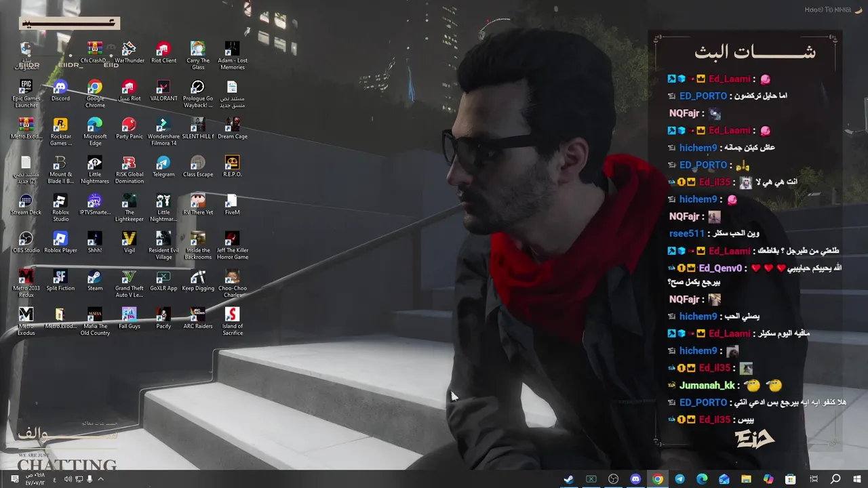Launch Riot Client from the desktop

163,53
